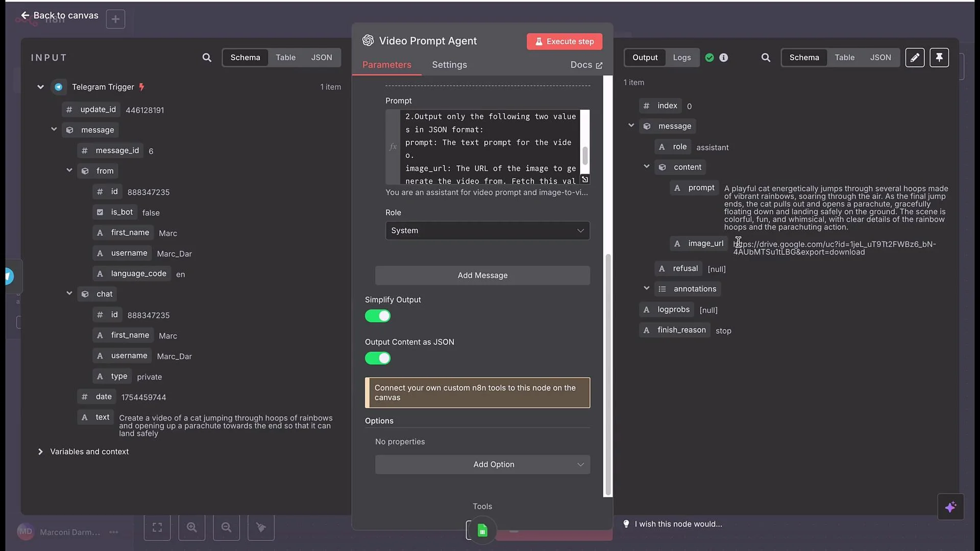Click the search icon in Output panel
Viewport: 980px width, 551px height.
tap(766, 58)
